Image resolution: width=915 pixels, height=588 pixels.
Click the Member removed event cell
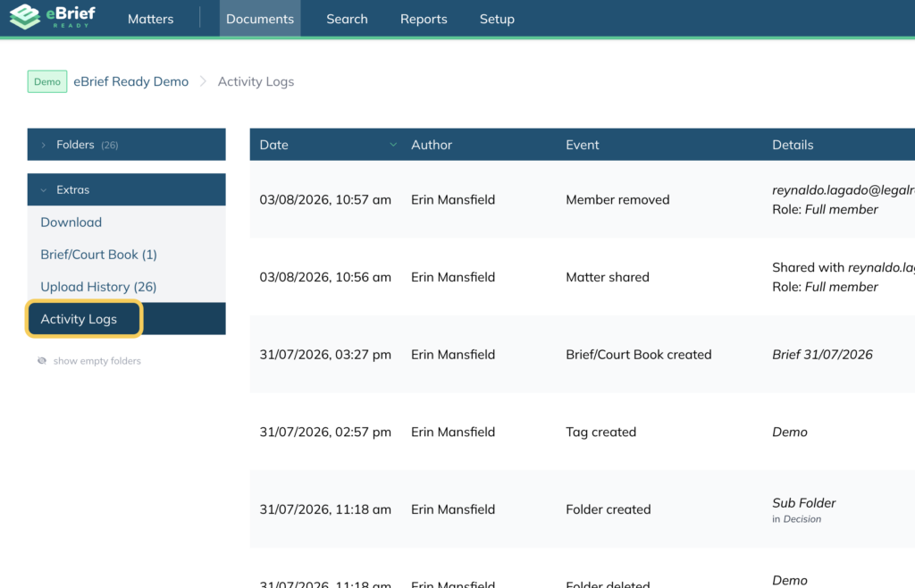(618, 199)
